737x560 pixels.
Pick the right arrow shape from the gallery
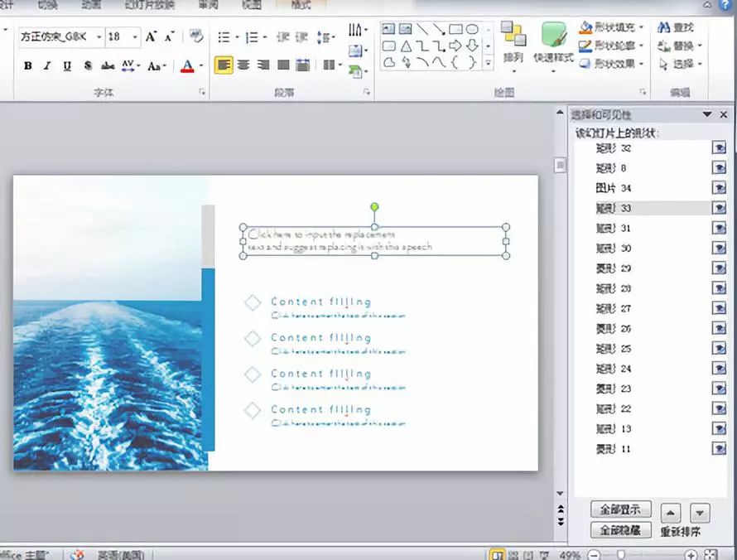(455, 46)
